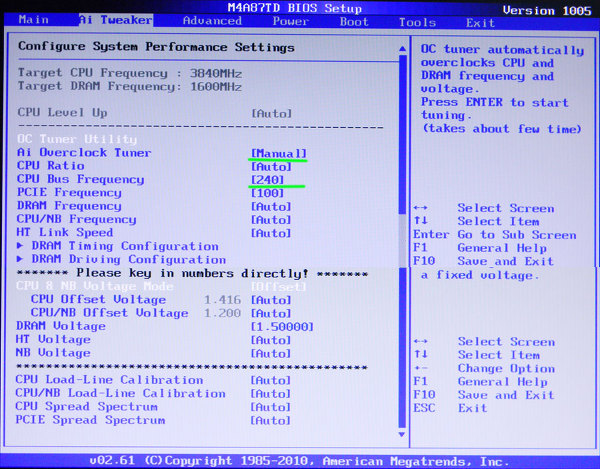Toggle PCIE Spread Spectrum Auto setting
600x469 pixels.
(x=271, y=420)
